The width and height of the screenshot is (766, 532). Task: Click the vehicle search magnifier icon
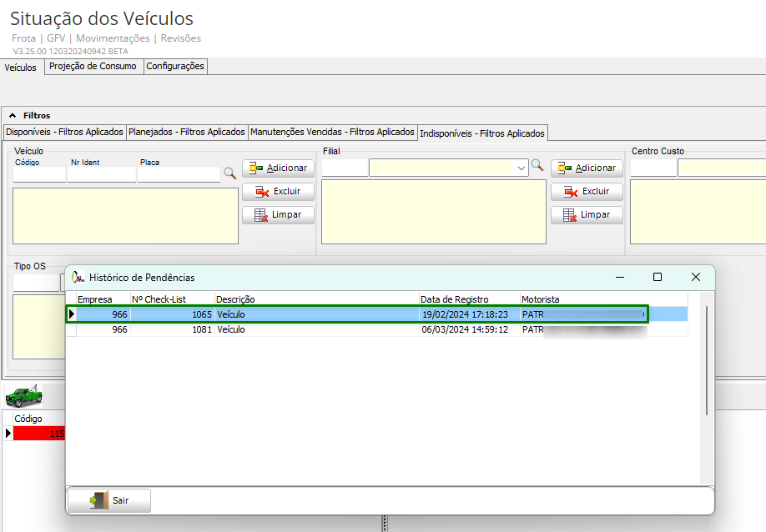click(229, 173)
